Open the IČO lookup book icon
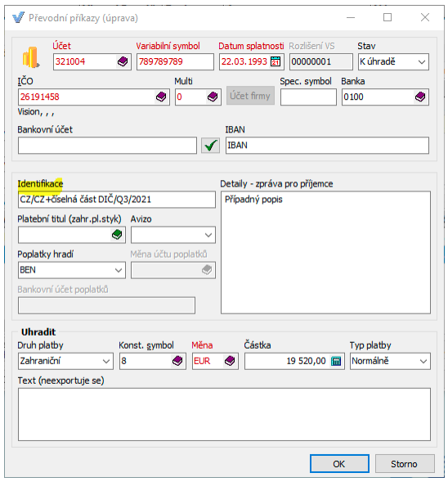This screenshot has width=448, height=482. click(161, 97)
